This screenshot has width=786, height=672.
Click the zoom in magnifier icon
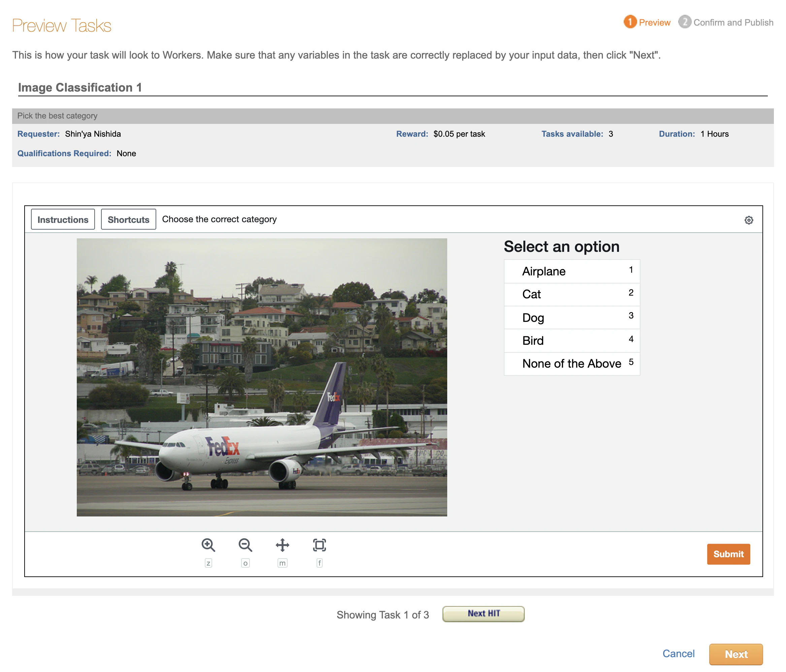click(208, 545)
